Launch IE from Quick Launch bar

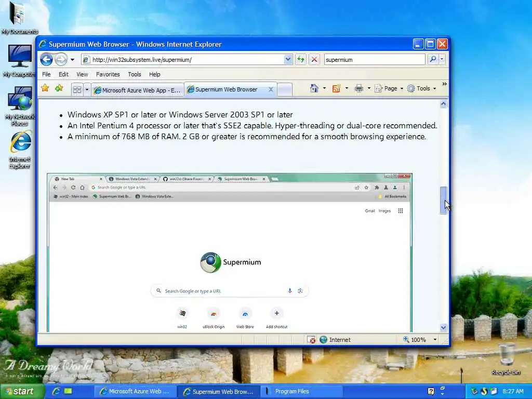click(56, 391)
